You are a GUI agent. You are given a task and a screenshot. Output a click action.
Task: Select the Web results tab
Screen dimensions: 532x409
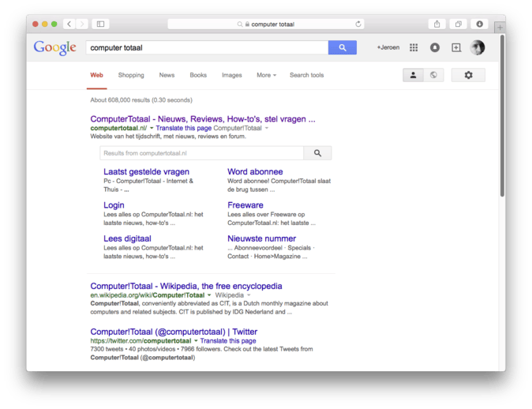97,75
